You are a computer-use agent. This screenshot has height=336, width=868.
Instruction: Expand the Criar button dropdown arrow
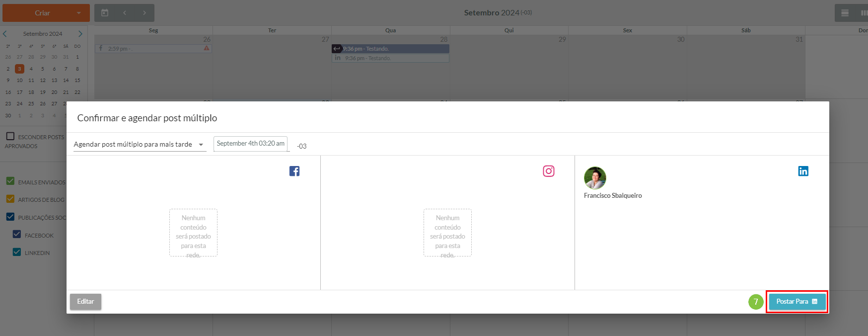point(79,13)
